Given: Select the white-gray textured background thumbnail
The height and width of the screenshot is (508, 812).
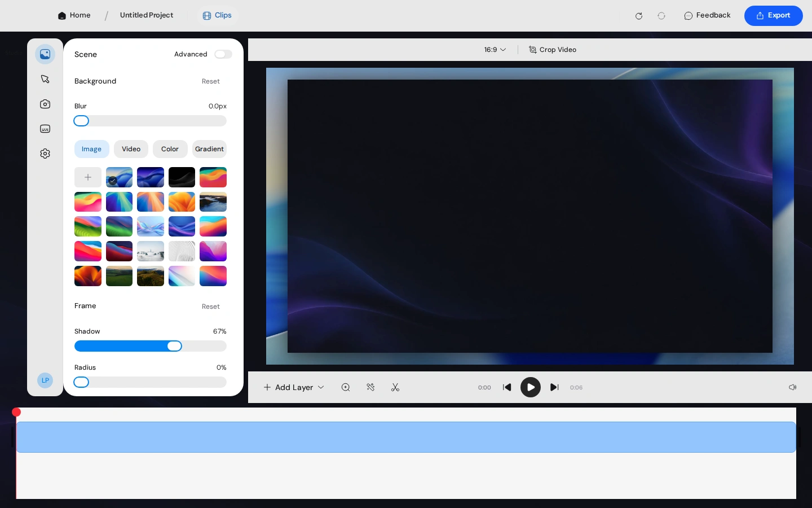Looking at the screenshot, I should point(182,251).
